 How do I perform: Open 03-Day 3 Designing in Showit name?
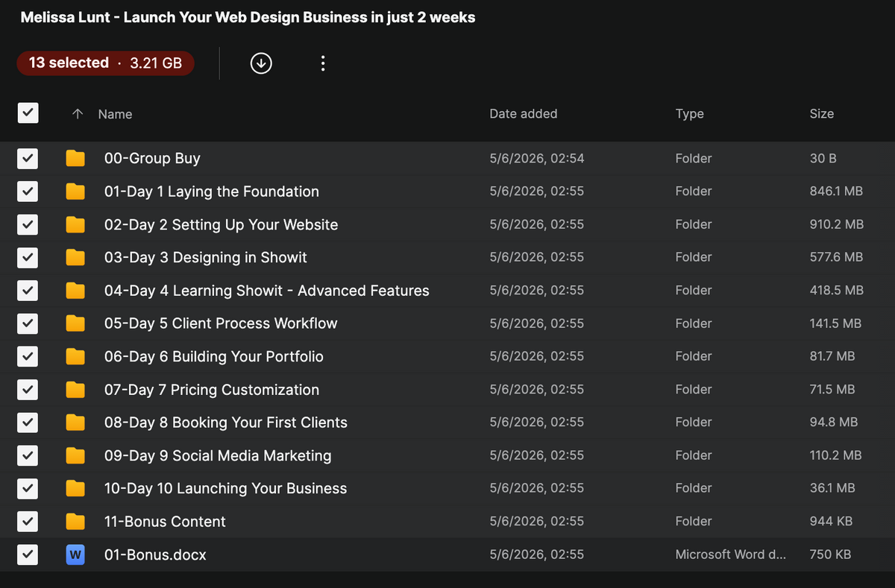pyautogui.click(x=206, y=257)
